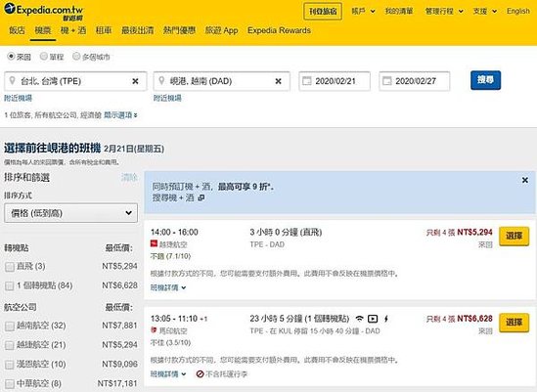Expand the 支援 support menu
Screen dimensions: 537x392
click(484, 12)
